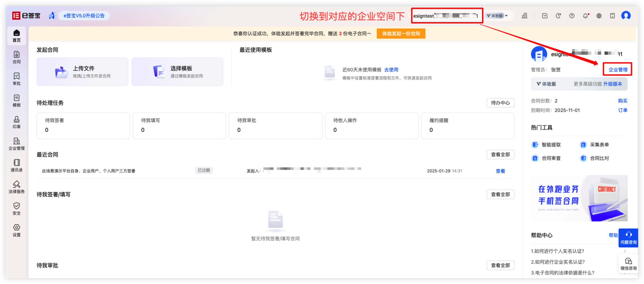The width and height of the screenshot is (644, 284).
Task: Click the globe language icon
Action: click(599, 16)
